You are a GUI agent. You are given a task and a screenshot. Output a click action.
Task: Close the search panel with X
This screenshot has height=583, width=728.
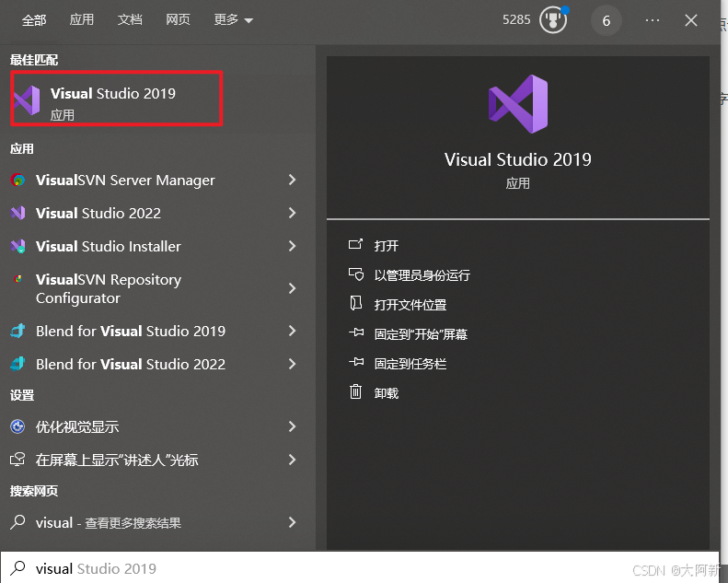691,20
